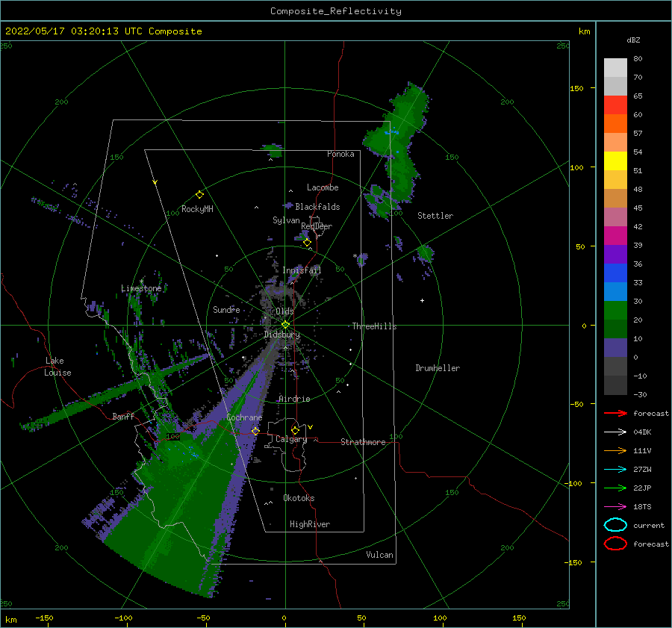
Task: Click the white plus marker south of Stettler
Action: (x=422, y=300)
